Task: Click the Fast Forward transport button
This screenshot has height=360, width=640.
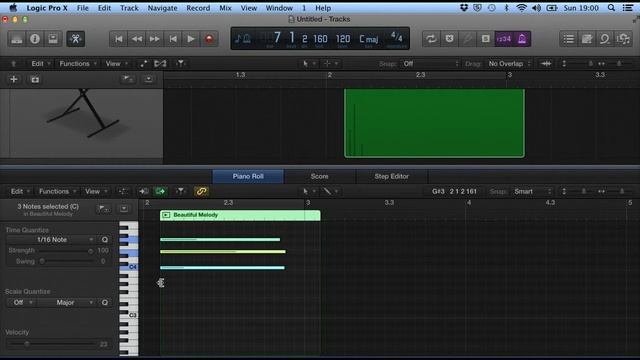Action: pyautogui.click(x=155, y=39)
